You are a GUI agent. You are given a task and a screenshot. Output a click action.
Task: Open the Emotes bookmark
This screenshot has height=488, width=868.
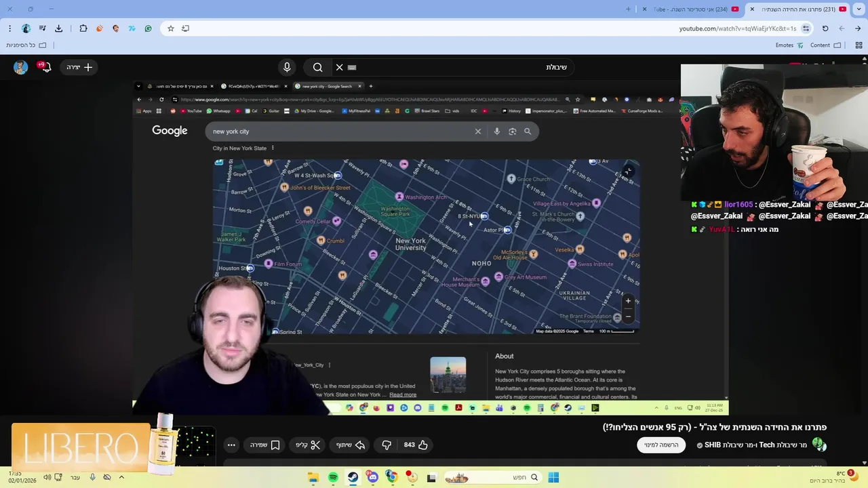[x=789, y=45]
